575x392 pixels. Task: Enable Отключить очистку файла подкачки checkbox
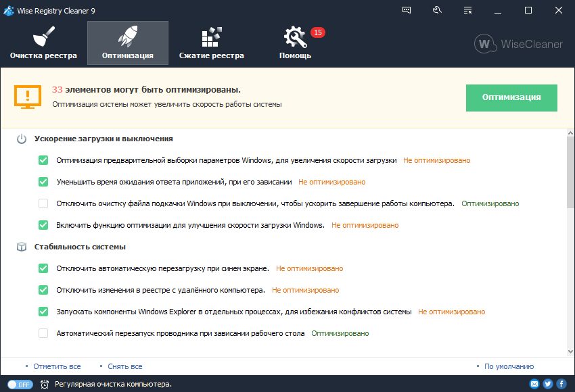(x=43, y=203)
